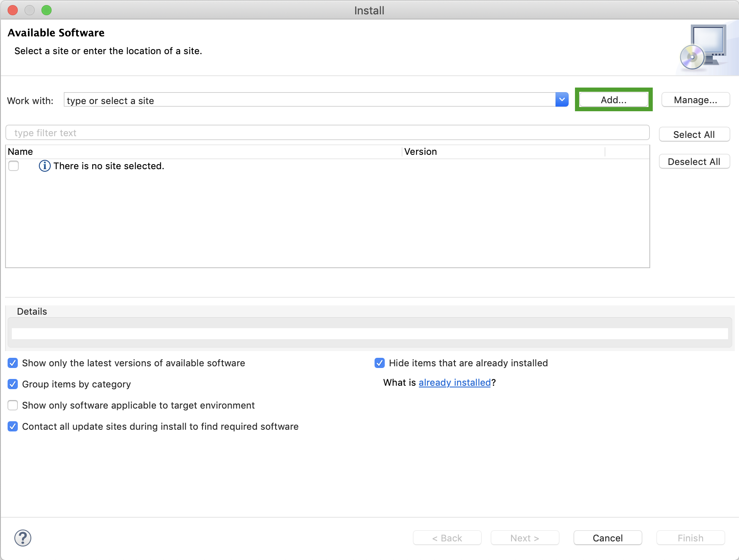739x560 pixels.
Task: Disable Contact all update sites option
Action: tap(13, 426)
